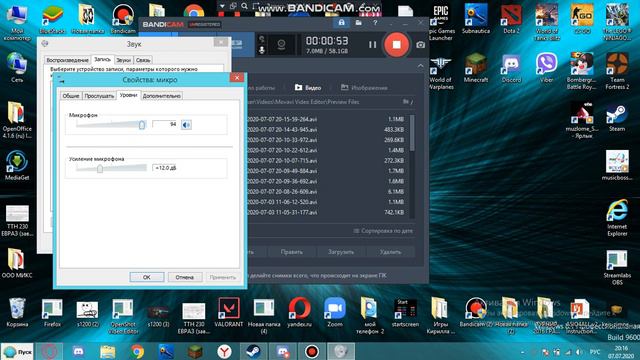Click the microphone level value field showing 94
Screen dimensions: 640x360
[x=165, y=124]
